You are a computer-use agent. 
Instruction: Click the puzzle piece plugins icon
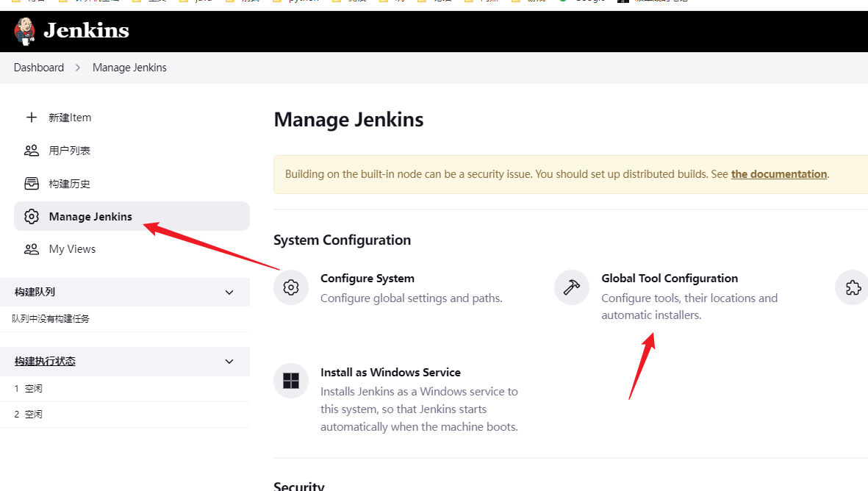[853, 287]
